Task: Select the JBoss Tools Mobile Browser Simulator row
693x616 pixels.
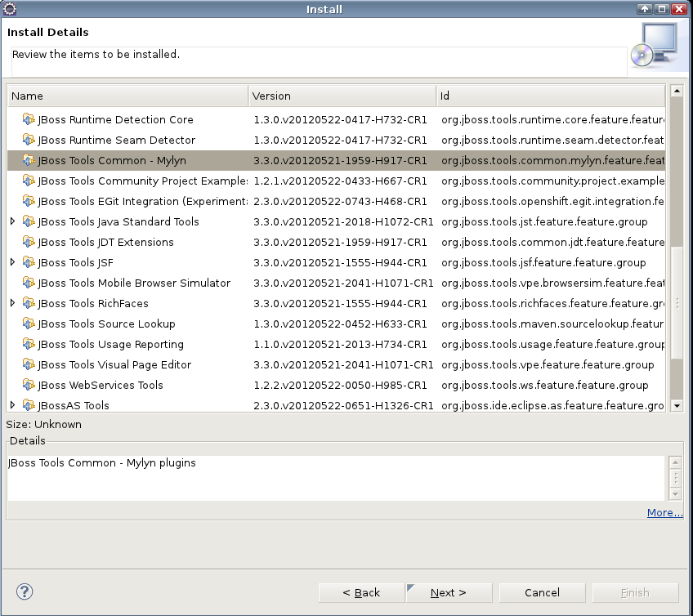Action: pyautogui.click(x=337, y=283)
